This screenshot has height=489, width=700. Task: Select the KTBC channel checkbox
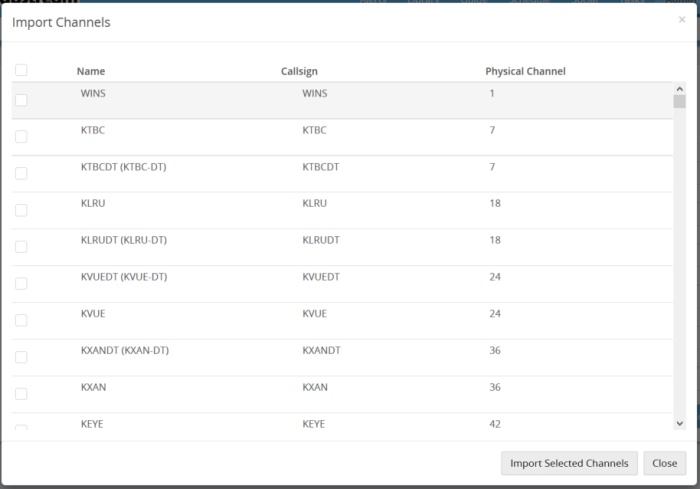[x=21, y=137]
